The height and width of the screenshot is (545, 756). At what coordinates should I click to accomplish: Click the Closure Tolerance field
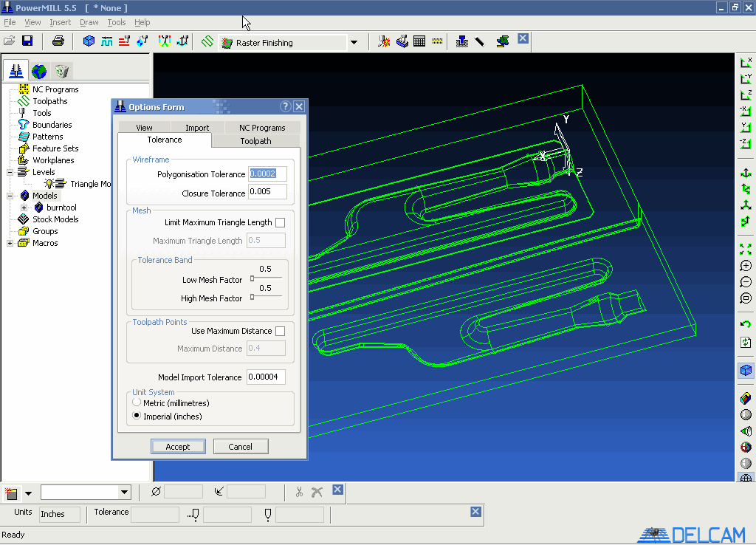(x=267, y=191)
